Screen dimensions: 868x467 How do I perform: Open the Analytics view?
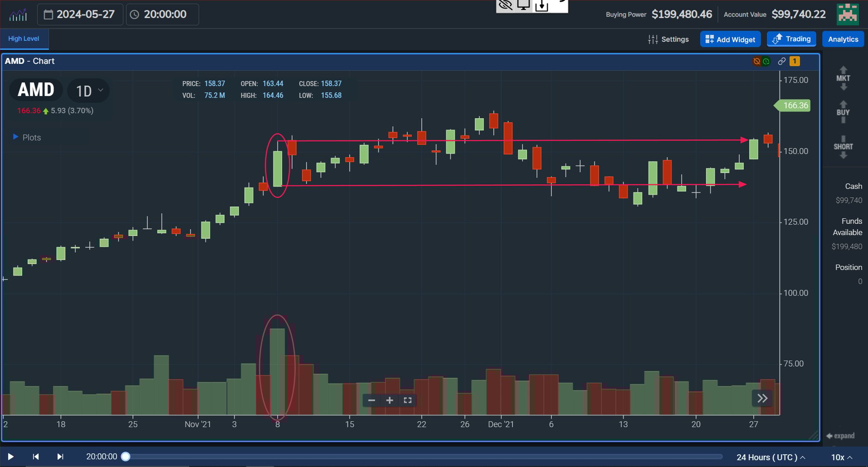[843, 39]
